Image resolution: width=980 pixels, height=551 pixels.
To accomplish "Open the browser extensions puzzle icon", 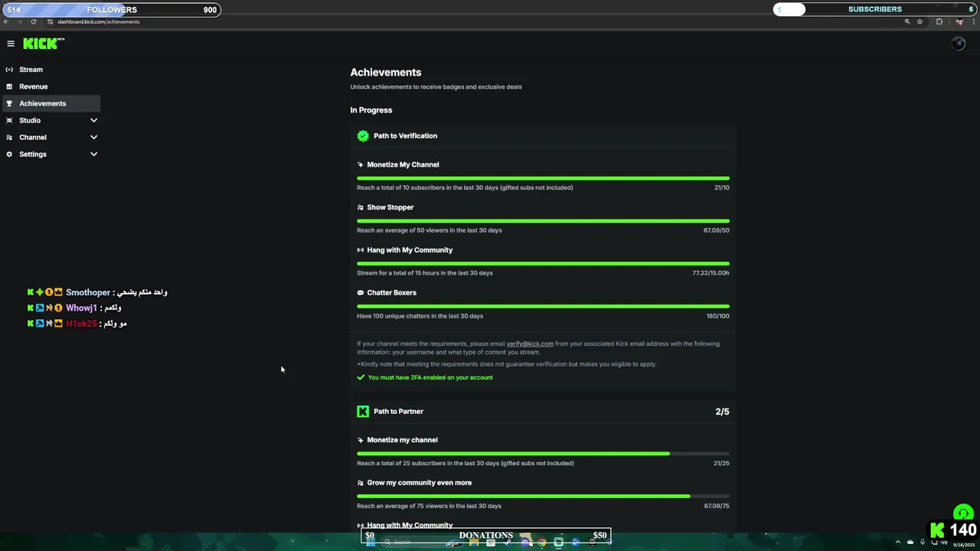I will click(939, 21).
